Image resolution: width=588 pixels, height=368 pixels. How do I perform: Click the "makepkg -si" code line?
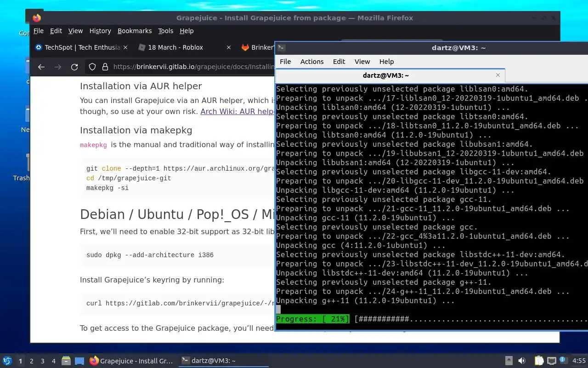tap(107, 188)
